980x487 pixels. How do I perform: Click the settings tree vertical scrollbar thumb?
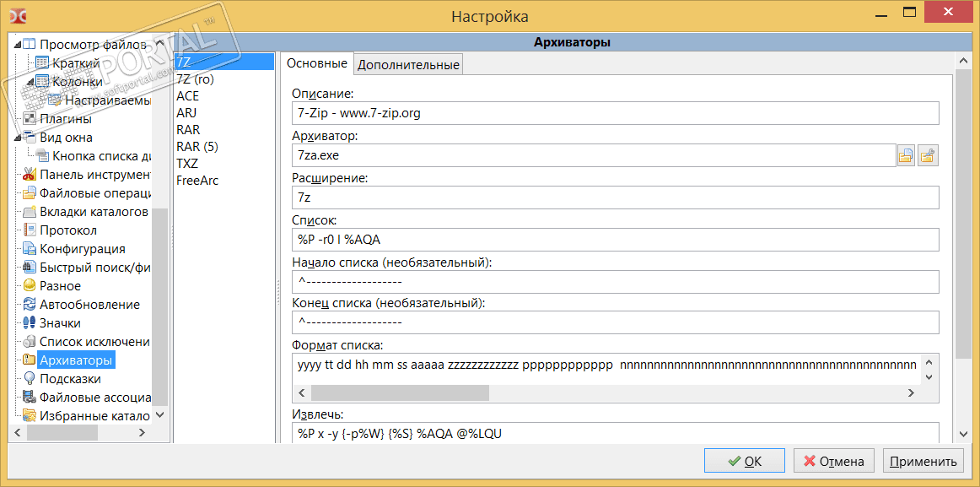pos(160,306)
